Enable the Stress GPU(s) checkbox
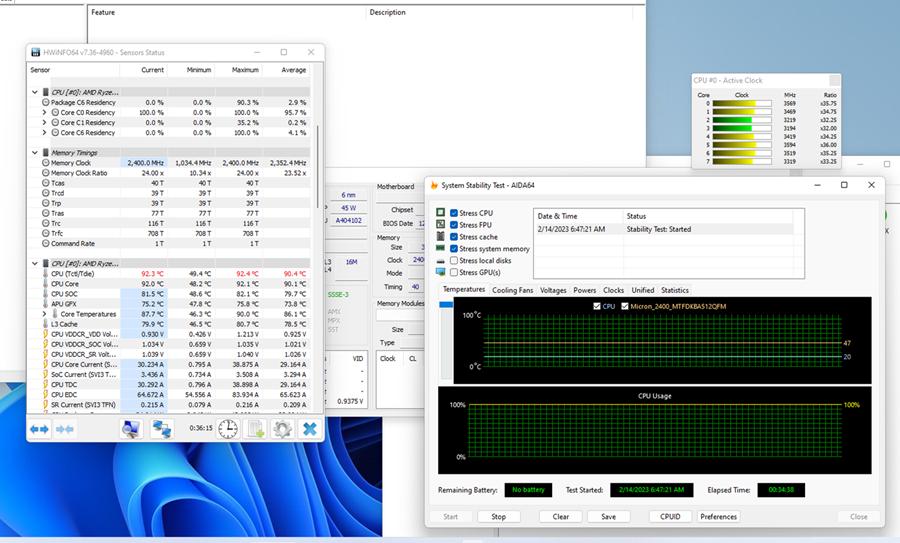The width and height of the screenshot is (900, 543). point(455,272)
